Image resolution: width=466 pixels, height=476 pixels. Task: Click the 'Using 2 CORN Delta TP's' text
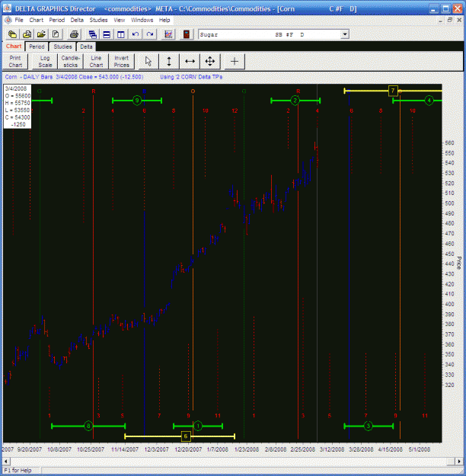click(191, 77)
